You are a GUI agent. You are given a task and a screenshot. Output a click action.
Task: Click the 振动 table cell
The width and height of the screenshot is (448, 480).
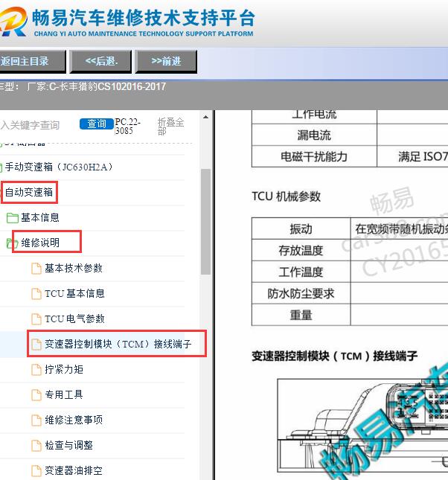point(301,228)
